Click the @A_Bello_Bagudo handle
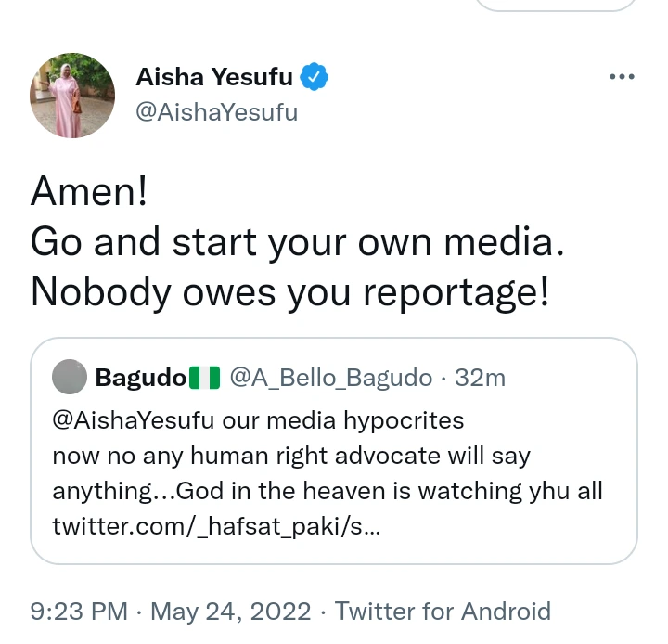This screenshot has width=668, height=644. (330, 378)
